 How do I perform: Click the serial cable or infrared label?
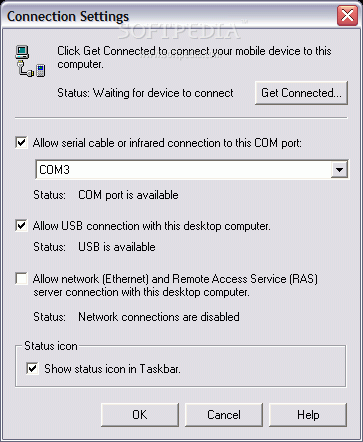click(x=167, y=143)
